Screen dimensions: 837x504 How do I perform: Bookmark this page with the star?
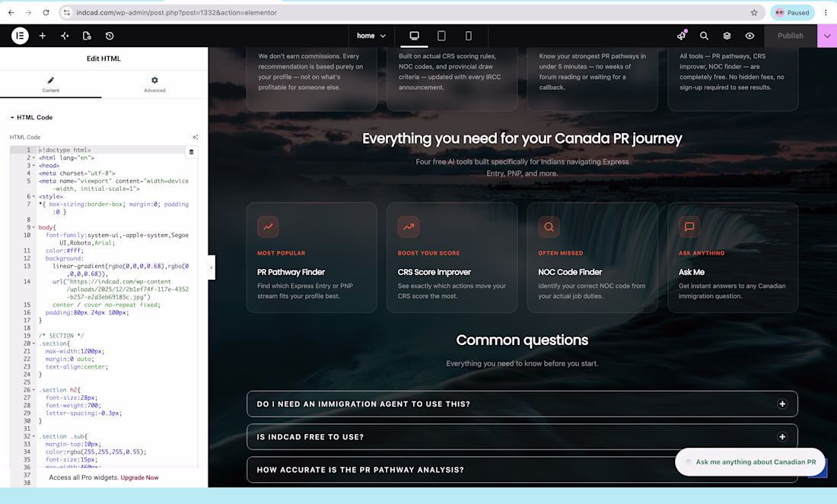tap(754, 12)
